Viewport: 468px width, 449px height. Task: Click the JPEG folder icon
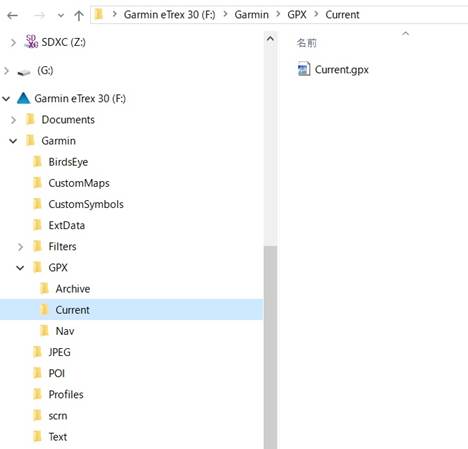[37, 352]
